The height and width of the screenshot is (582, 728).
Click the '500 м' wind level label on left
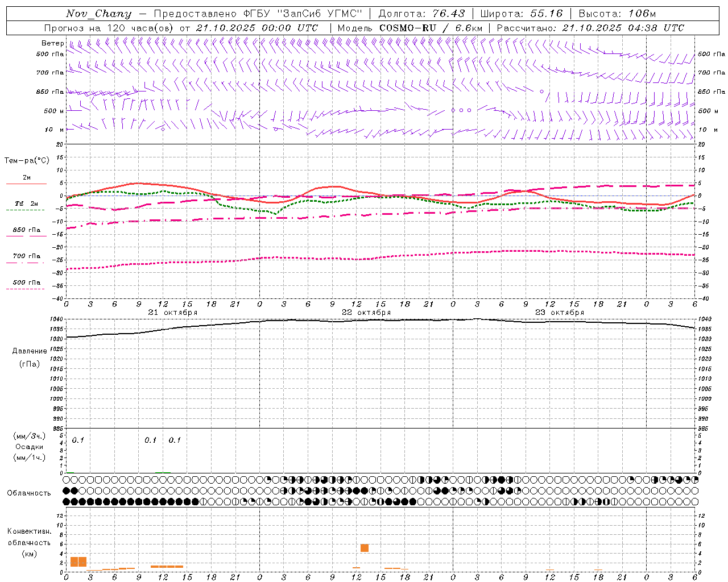coord(54,111)
